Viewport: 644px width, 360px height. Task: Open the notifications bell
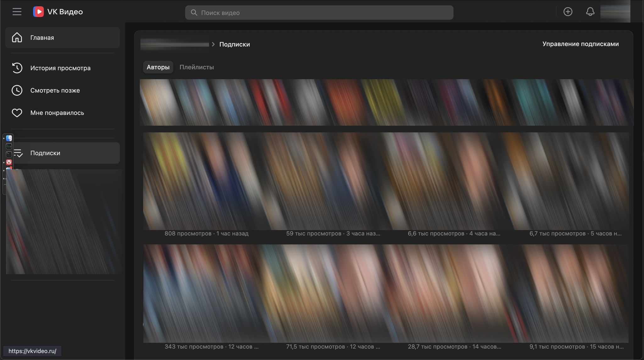[590, 12]
